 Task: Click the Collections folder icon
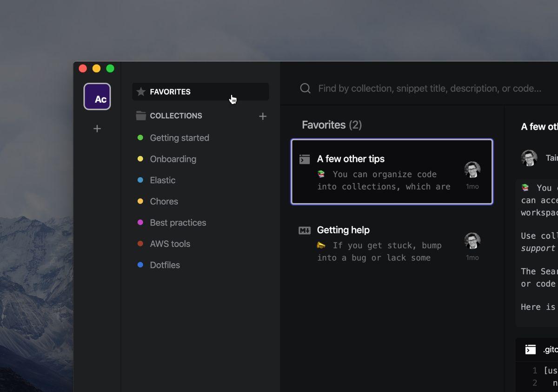tap(141, 116)
